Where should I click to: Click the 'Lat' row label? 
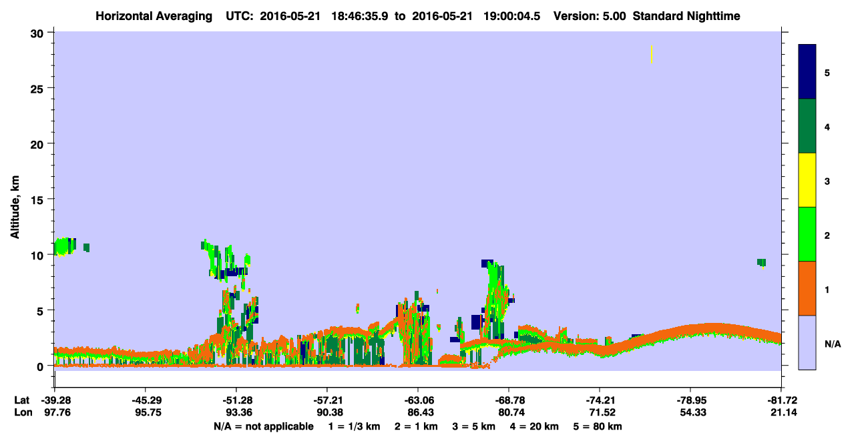[21, 400]
